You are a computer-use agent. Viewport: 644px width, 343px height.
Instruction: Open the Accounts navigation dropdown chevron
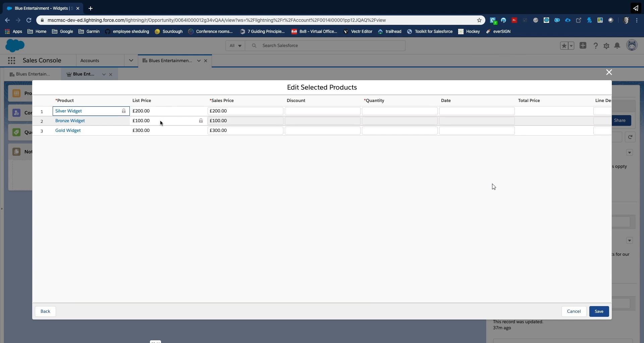coord(131,61)
